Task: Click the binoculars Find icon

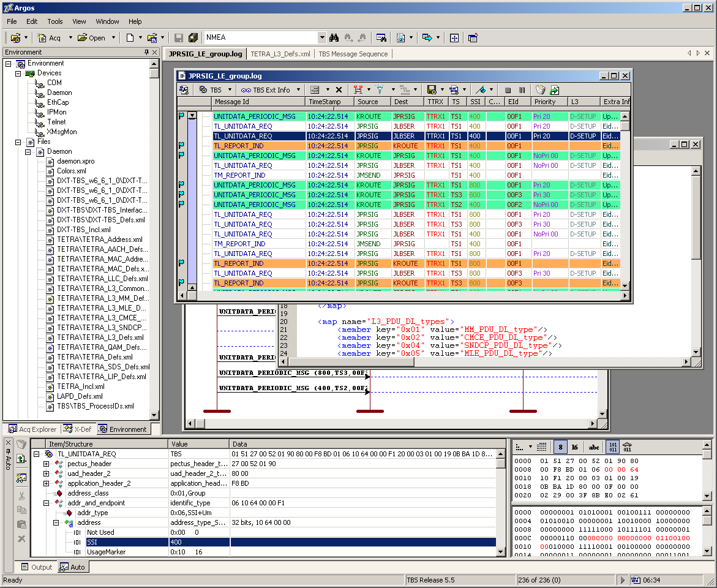Action: pos(334,38)
